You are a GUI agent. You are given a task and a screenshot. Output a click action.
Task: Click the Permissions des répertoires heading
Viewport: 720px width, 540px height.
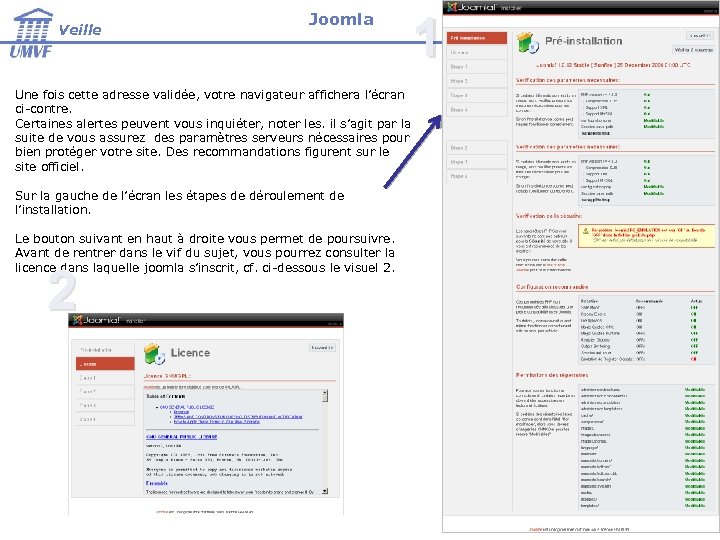pos(552,375)
